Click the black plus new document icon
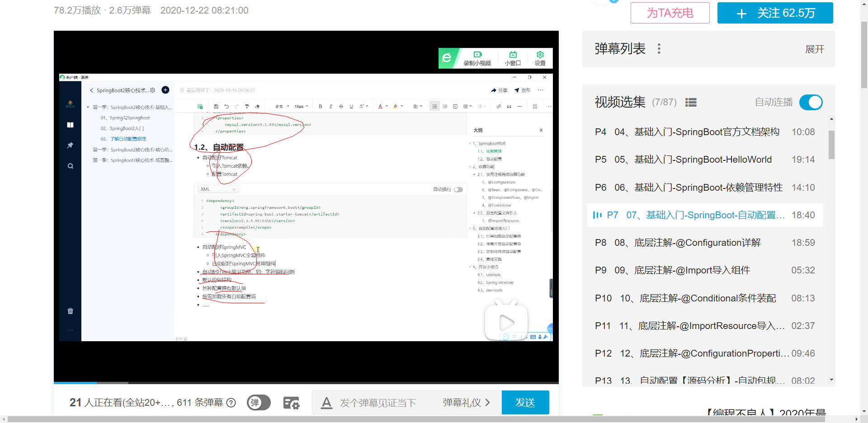The image size is (868, 423). click(165, 90)
